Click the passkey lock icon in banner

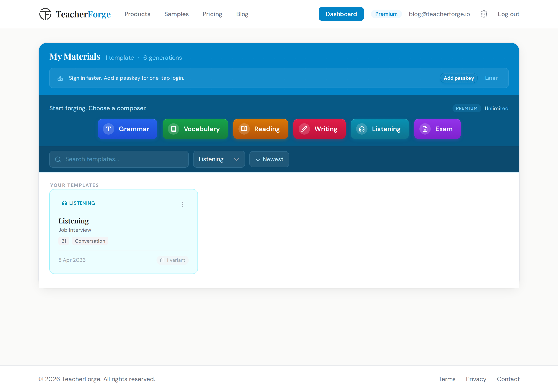pos(60,78)
